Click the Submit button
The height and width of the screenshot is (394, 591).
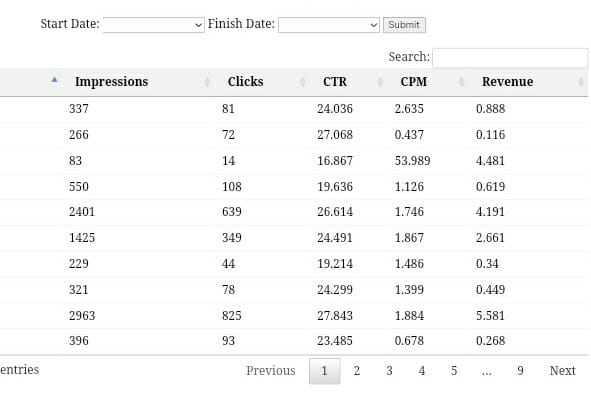[404, 25]
